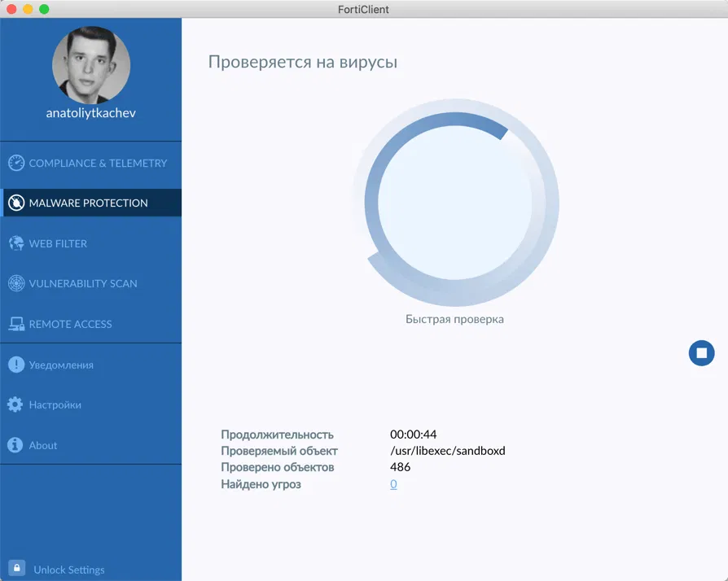Open Настройки label in sidebar
This screenshot has height=581, width=728.
tap(55, 404)
